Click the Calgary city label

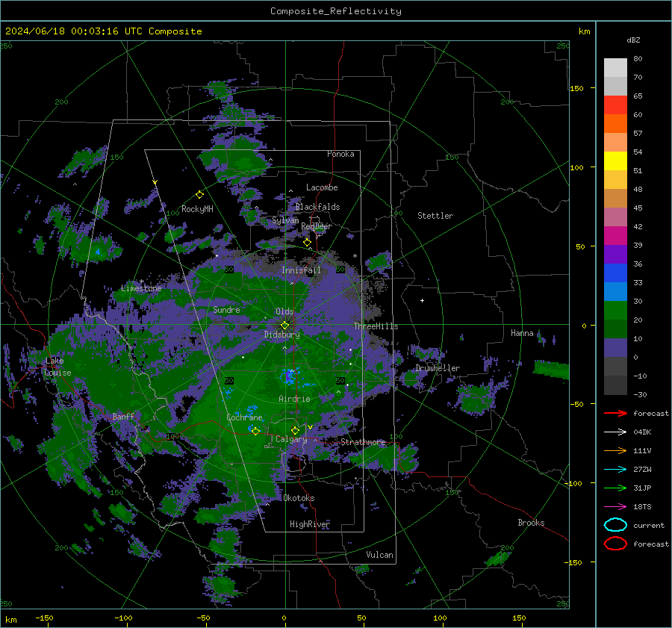pyautogui.click(x=291, y=439)
